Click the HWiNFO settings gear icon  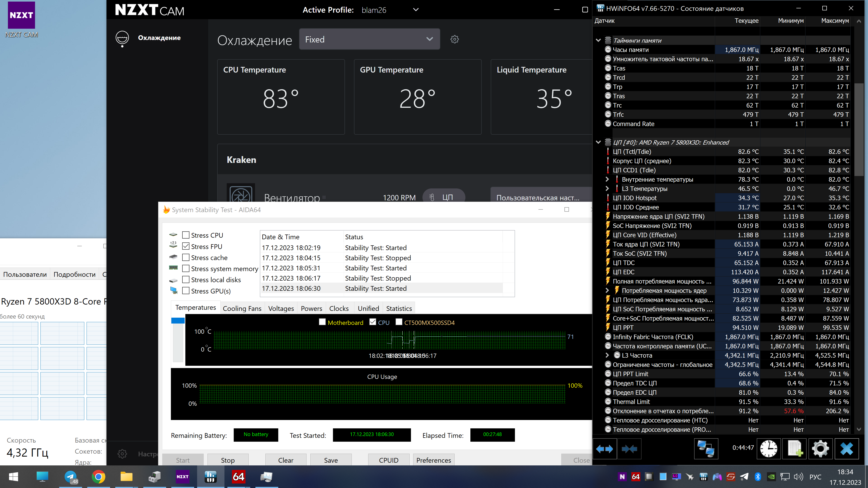[x=820, y=449]
